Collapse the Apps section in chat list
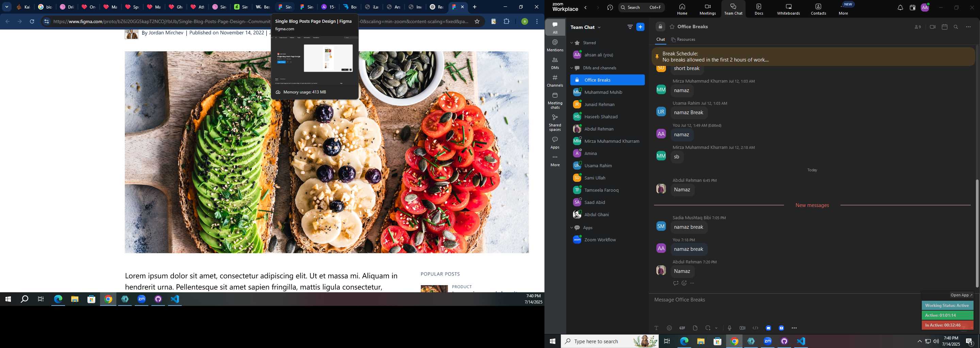 571,228
